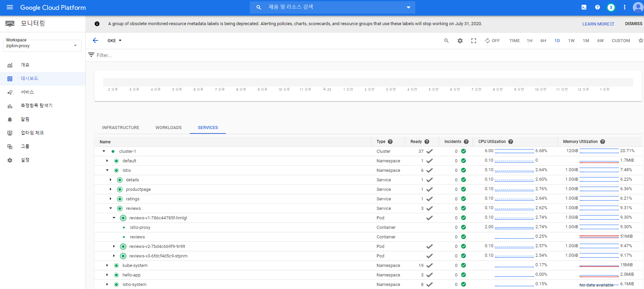Screen dimensions: 644x289
Task: Click help icon next to Ready column
Action: coord(427,142)
